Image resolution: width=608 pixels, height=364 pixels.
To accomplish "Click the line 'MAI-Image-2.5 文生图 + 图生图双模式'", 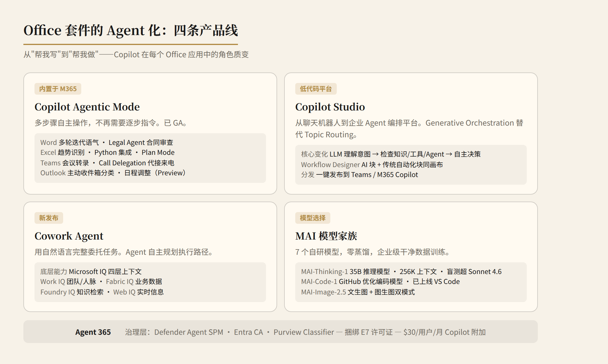I will pos(358,292).
